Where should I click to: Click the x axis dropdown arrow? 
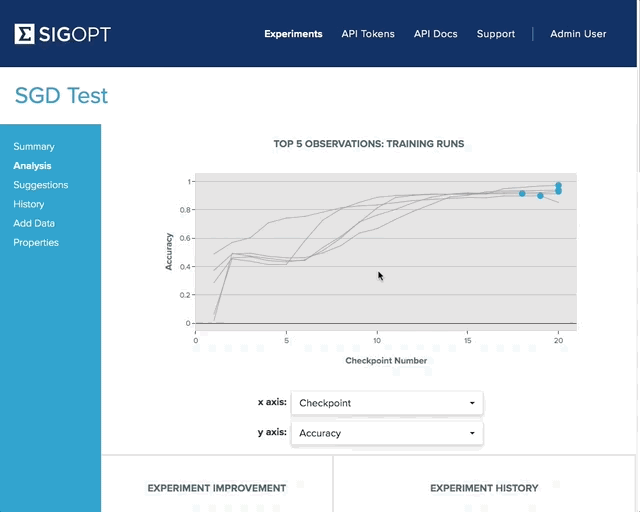click(x=472, y=403)
